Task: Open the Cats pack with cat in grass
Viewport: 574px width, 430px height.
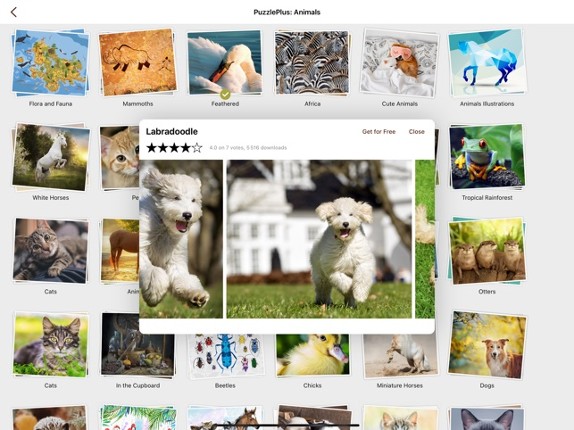Action: (x=51, y=345)
